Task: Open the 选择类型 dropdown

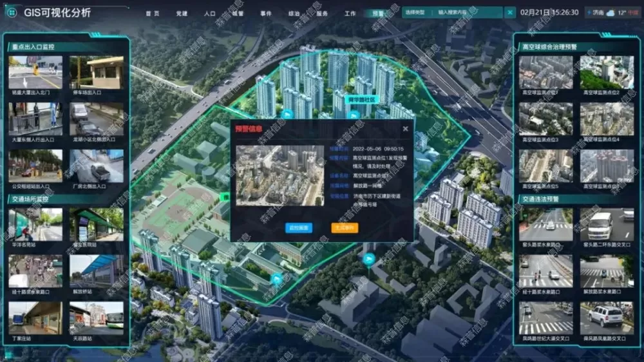Action: 418,12
